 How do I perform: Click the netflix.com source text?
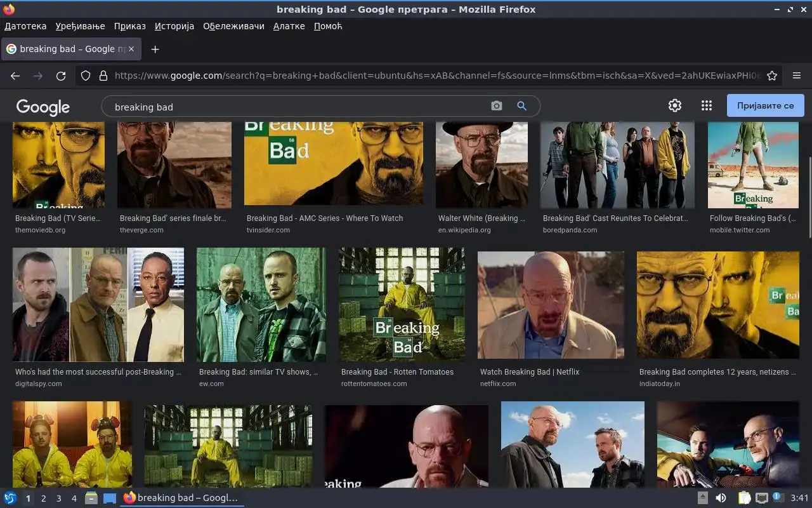click(x=498, y=384)
